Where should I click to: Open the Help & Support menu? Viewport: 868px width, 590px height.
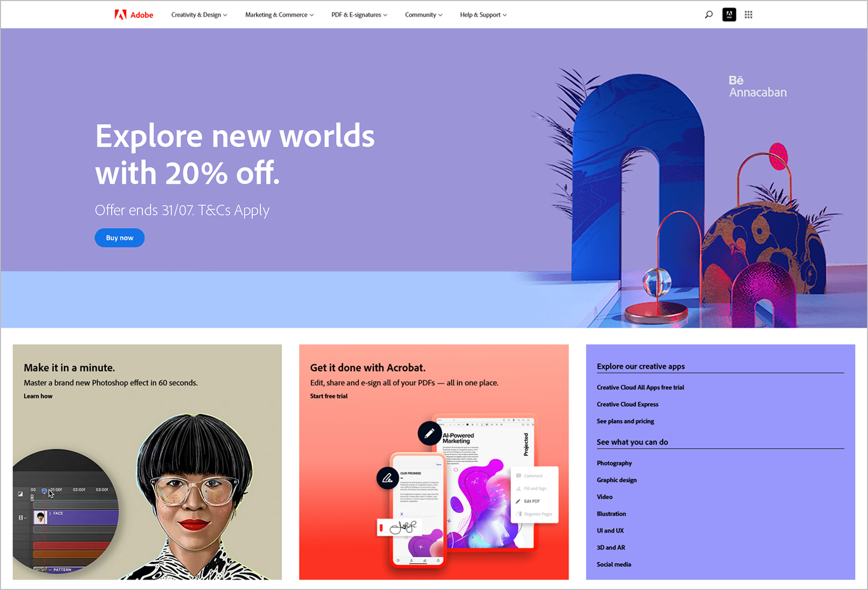[x=483, y=14]
